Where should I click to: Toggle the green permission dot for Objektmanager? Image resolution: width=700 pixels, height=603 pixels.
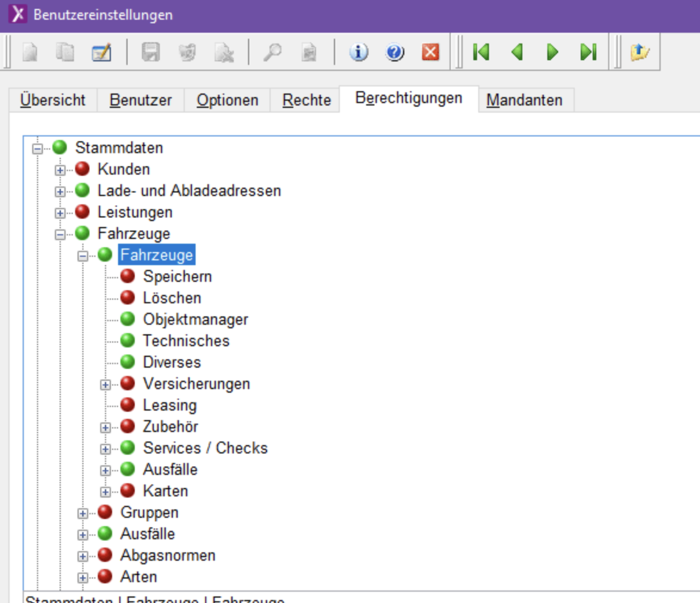point(128,319)
